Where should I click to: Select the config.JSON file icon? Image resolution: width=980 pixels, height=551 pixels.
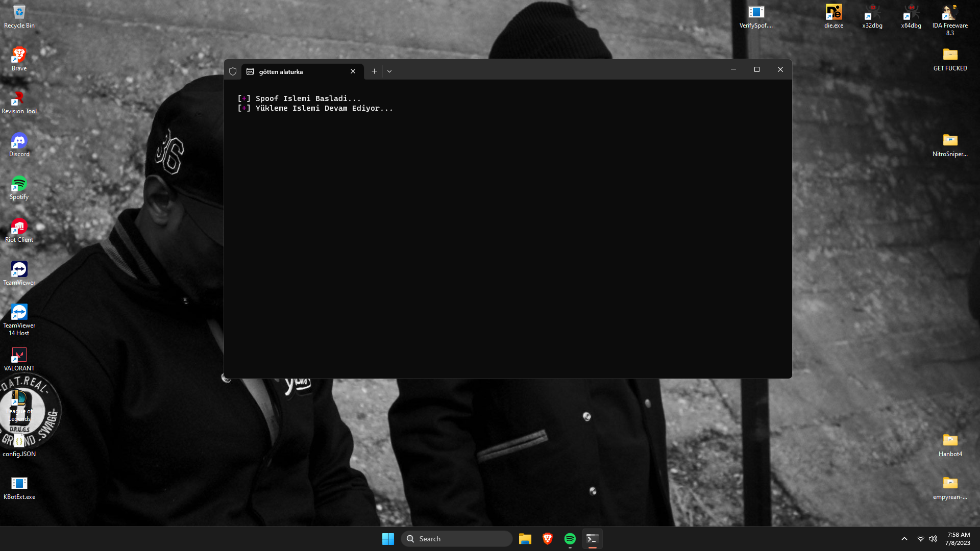[19, 445]
